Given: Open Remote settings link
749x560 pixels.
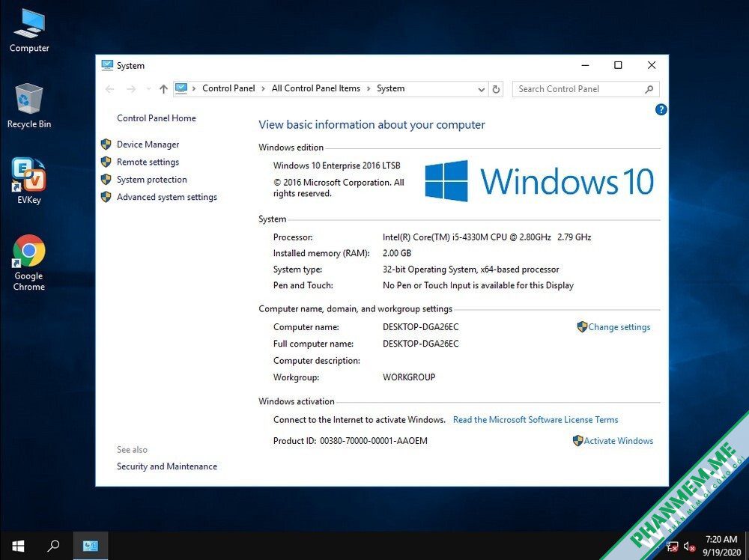Looking at the screenshot, I should [148, 162].
